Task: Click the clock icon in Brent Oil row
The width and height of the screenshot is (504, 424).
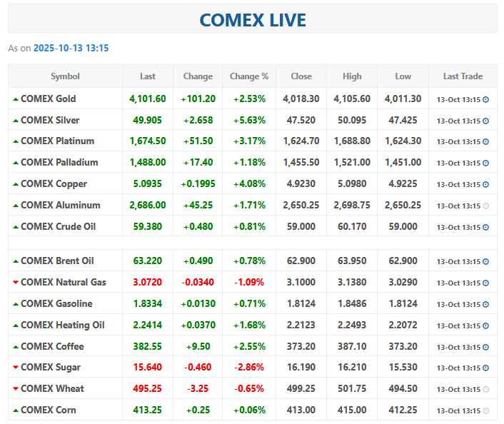Action: (486, 261)
